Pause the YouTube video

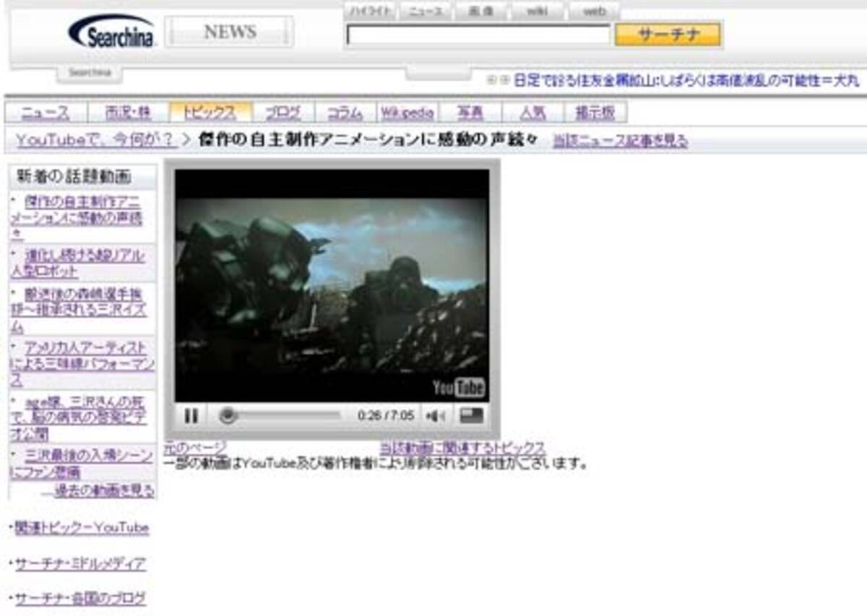click(x=191, y=416)
